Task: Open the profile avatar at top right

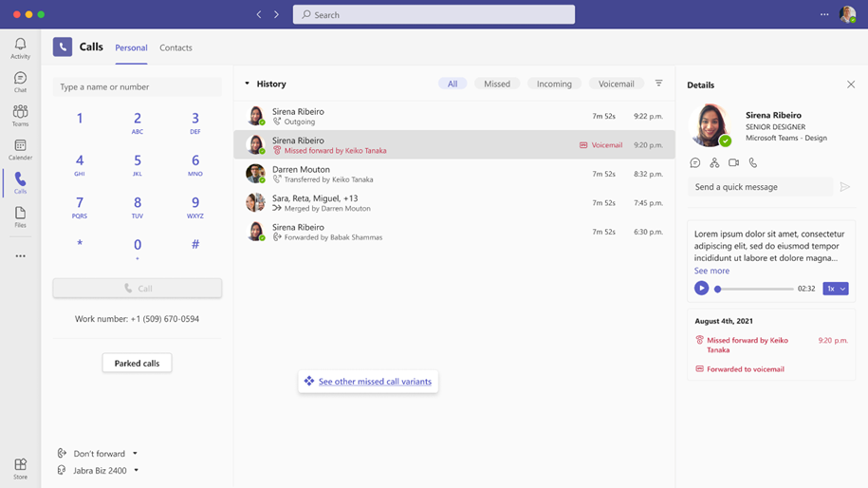Action: 847,14
